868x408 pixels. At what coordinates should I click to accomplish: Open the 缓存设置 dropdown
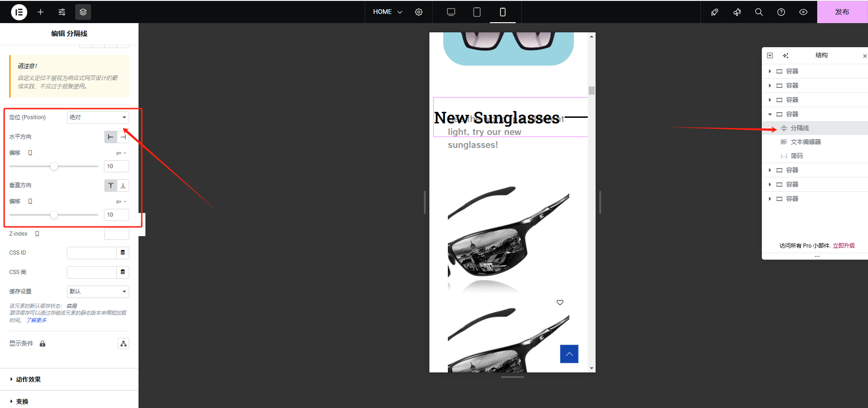98,292
